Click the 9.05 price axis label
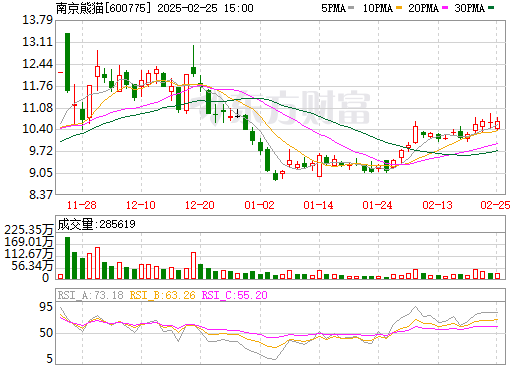This screenshot has height=365, width=520. click(x=41, y=173)
